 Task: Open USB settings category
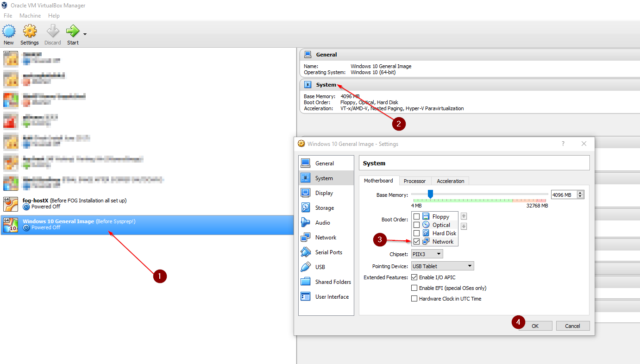[x=326, y=267]
